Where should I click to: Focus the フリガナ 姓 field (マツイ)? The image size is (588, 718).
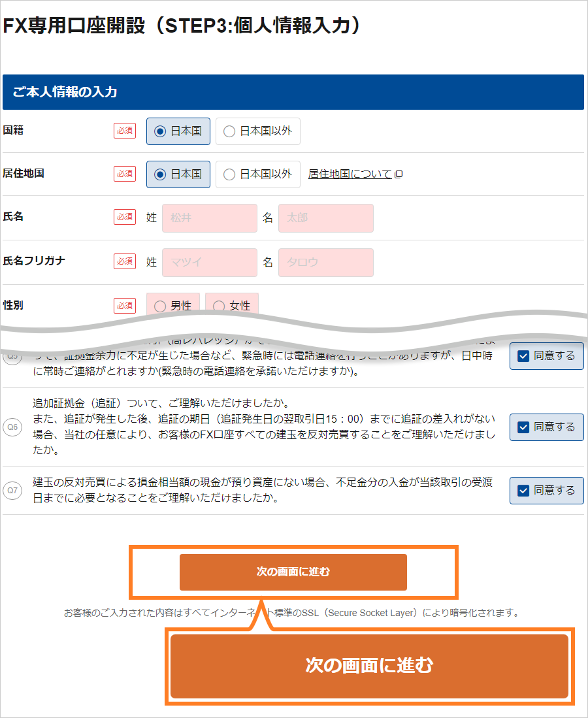210,263
